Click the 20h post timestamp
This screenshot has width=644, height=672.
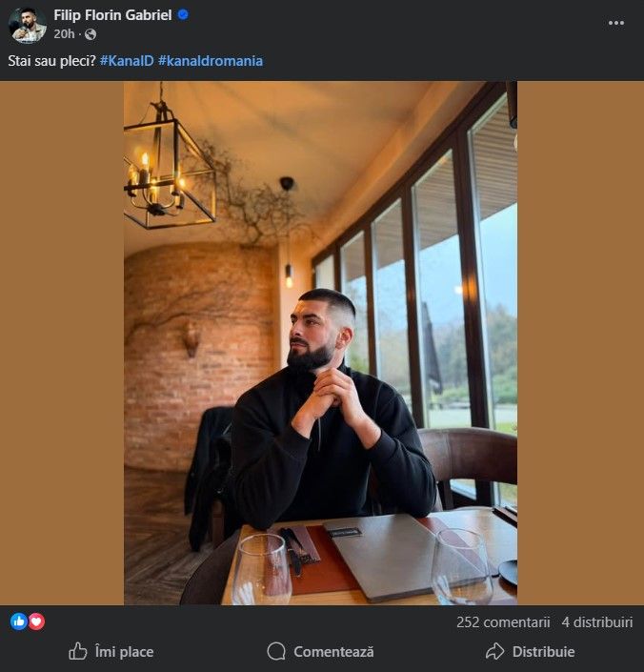coord(64,34)
